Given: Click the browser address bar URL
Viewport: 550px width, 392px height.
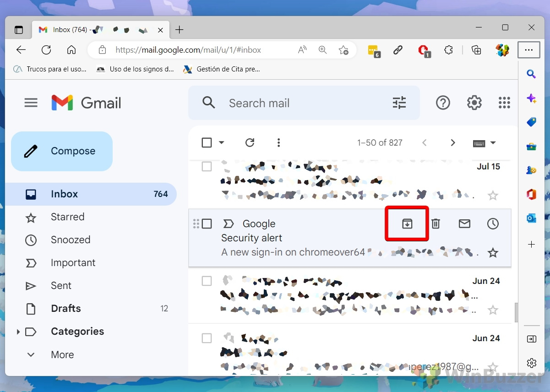Looking at the screenshot, I should tap(188, 50).
